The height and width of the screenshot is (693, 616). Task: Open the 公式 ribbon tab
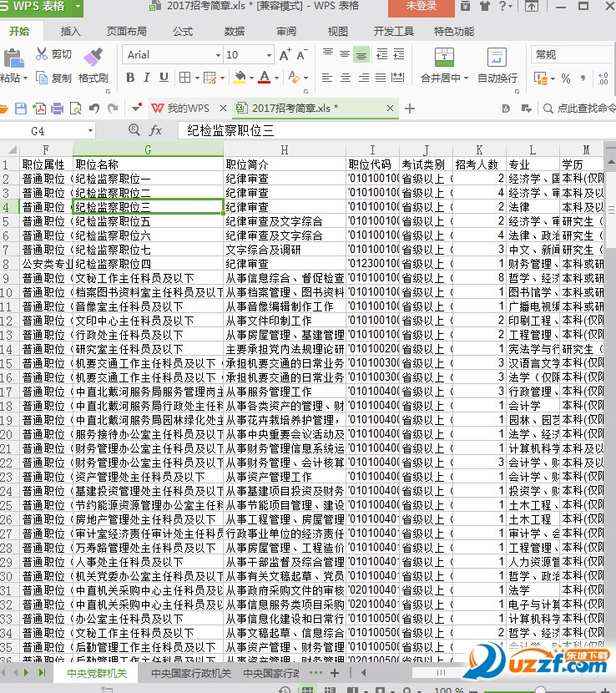(183, 32)
